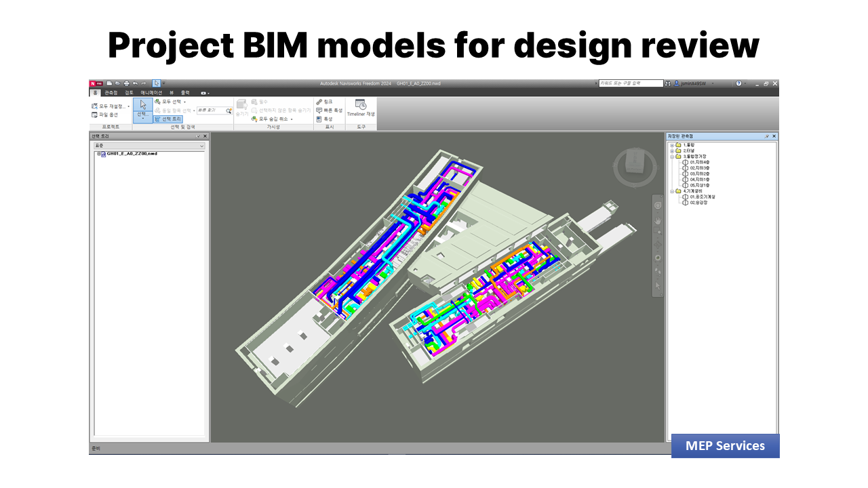Click the keyword search input field
This screenshot has height=488, width=868.
(x=630, y=83)
